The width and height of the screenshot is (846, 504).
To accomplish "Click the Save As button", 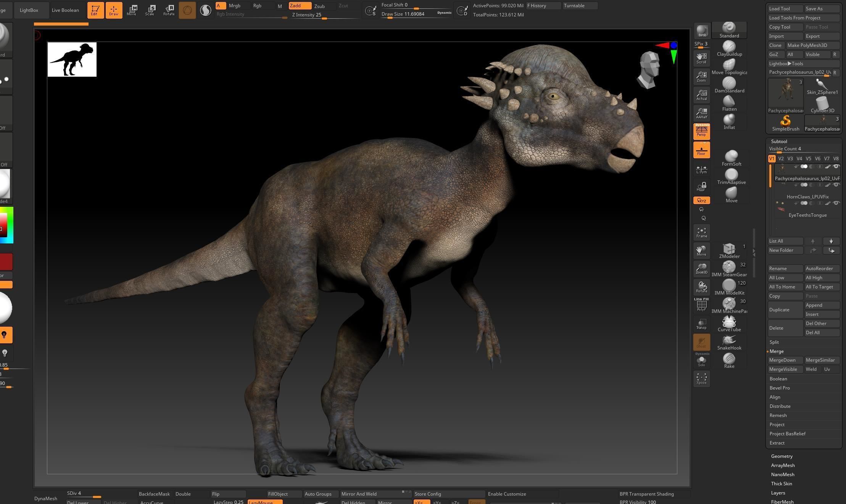I will pos(822,8).
